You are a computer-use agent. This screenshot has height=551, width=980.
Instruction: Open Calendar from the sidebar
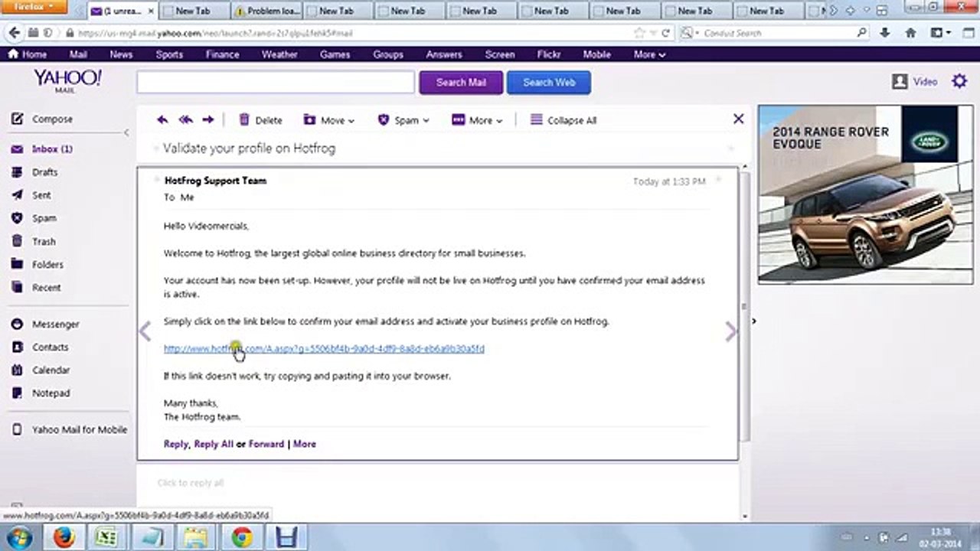(x=41, y=370)
